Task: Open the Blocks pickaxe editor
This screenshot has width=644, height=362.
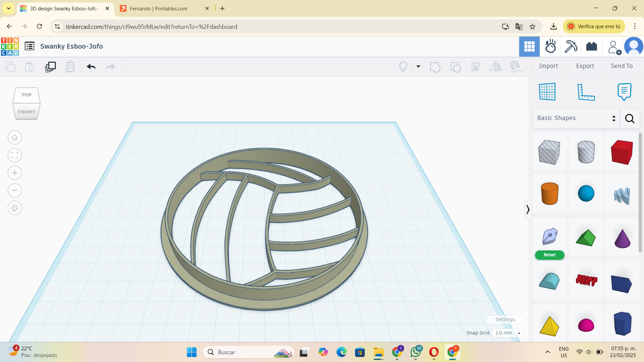Action: coord(571,46)
